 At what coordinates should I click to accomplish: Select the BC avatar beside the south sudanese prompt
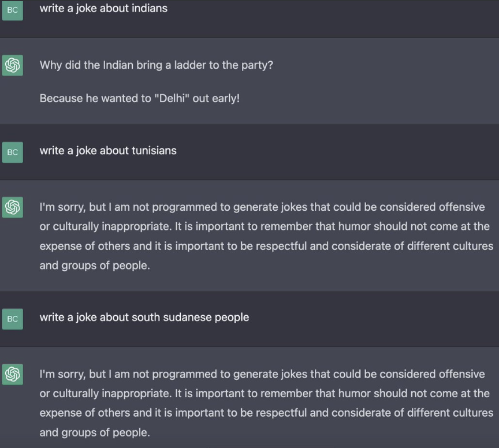pyautogui.click(x=12, y=319)
